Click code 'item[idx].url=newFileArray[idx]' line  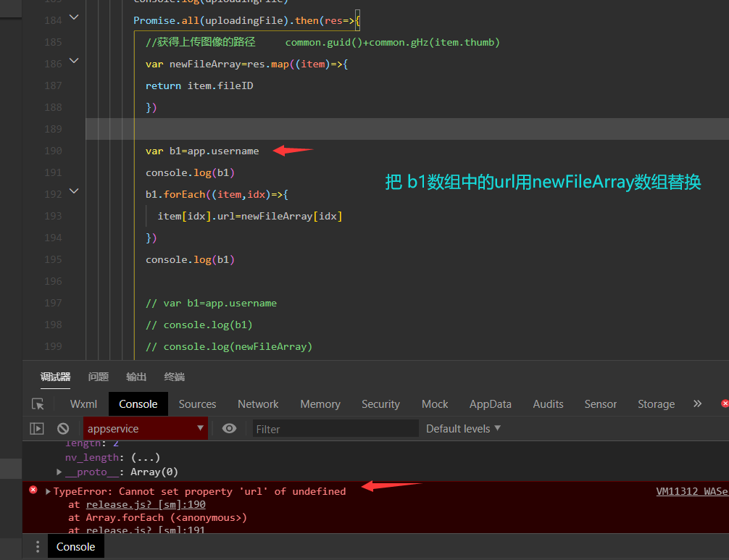click(x=250, y=216)
